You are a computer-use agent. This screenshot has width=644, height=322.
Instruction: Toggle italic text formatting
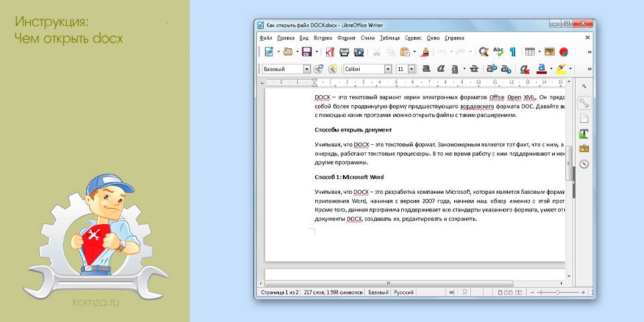point(441,69)
